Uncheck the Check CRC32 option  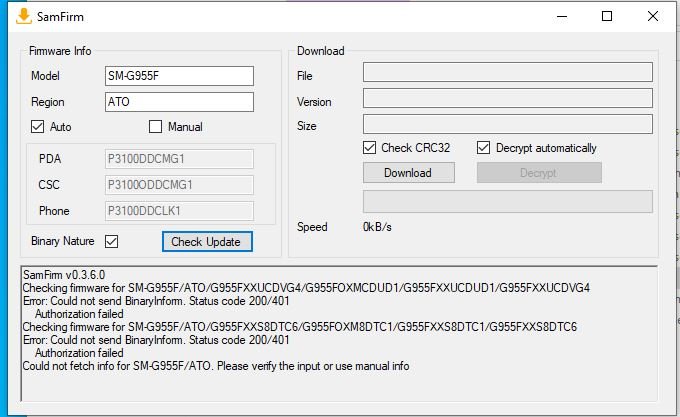coord(369,148)
